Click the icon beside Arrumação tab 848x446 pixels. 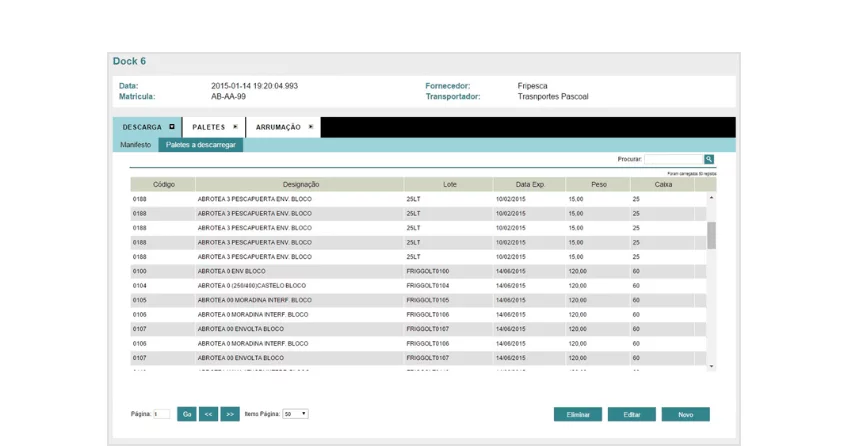pos(310,127)
